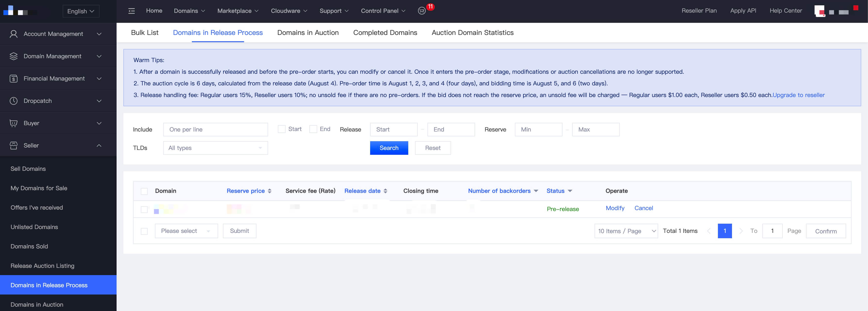868x311 pixels.
Task: Click the Account Management user icon
Action: click(x=13, y=34)
